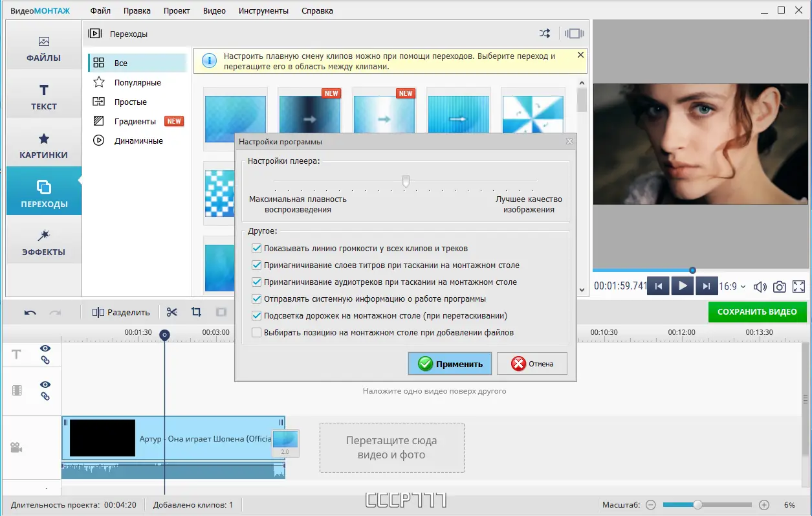Click the overlay video track film icon
This screenshot has height=516, width=812.
pyautogui.click(x=17, y=390)
